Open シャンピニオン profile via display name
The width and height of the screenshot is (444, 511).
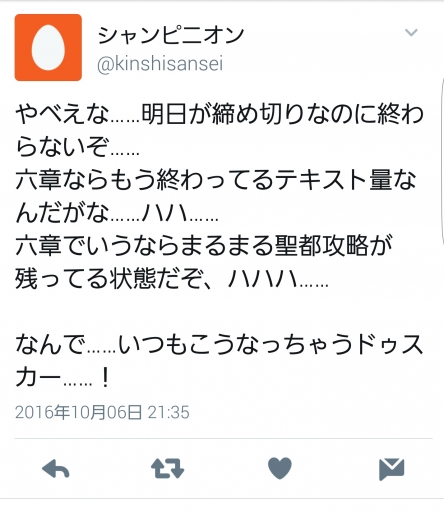point(171,35)
